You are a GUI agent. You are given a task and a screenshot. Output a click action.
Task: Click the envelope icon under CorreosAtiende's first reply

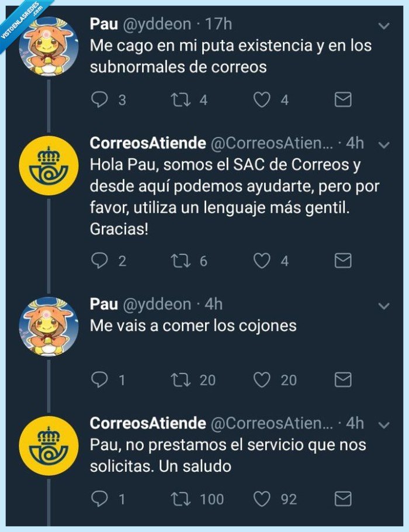344,261
